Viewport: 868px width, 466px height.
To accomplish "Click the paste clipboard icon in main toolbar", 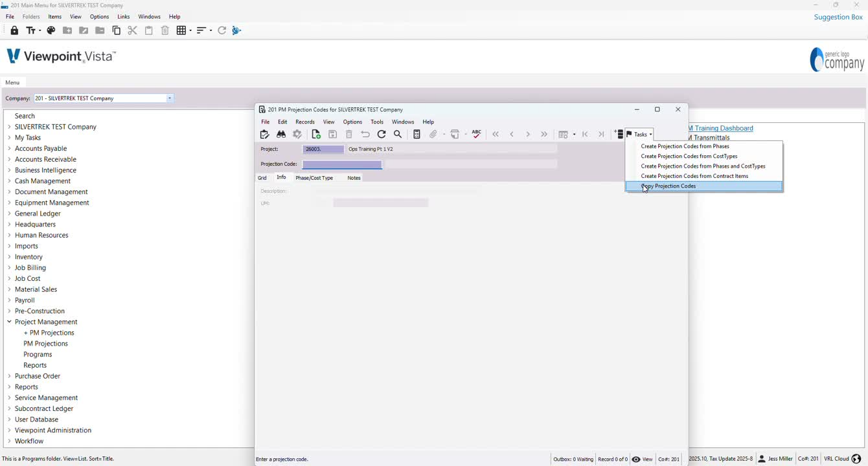I will click(149, 30).
